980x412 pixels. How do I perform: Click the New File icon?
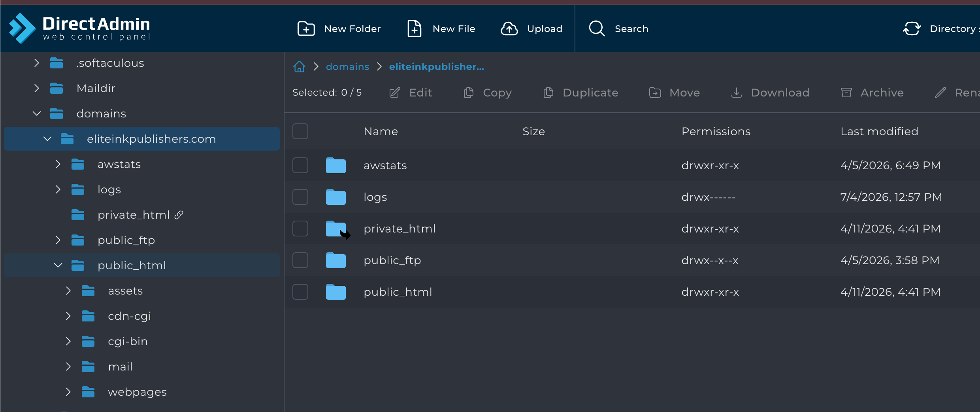[414, 29]
